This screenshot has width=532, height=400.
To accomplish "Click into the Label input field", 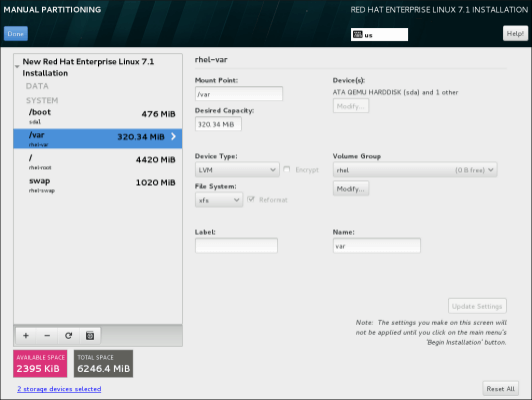I will pyautogui.click(x=236, y=246).
